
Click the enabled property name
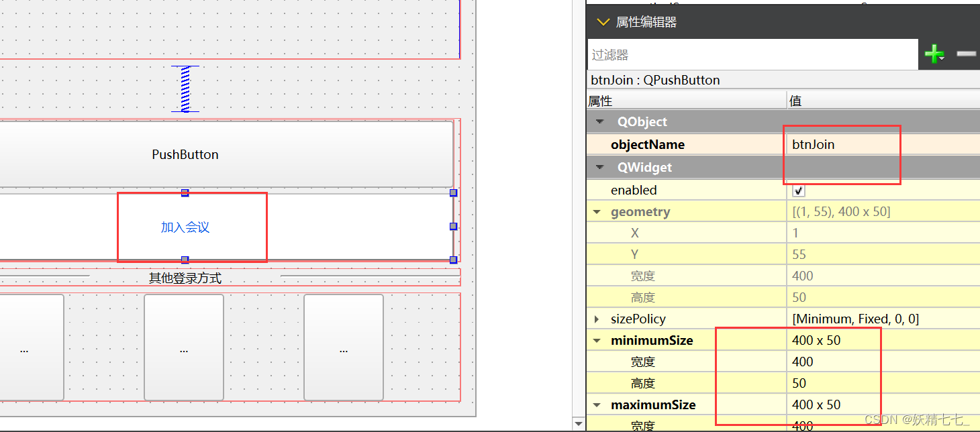634,190
